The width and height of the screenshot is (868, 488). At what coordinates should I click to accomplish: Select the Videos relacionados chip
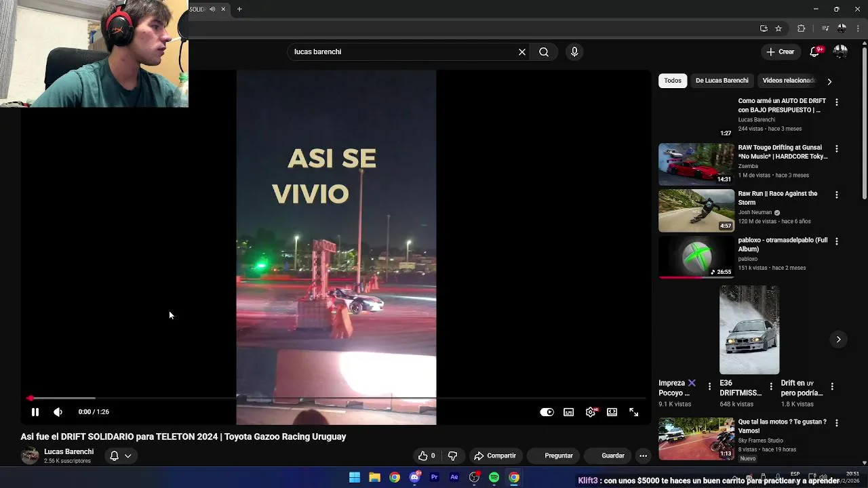pyautogui.click(x=788, y=81)
